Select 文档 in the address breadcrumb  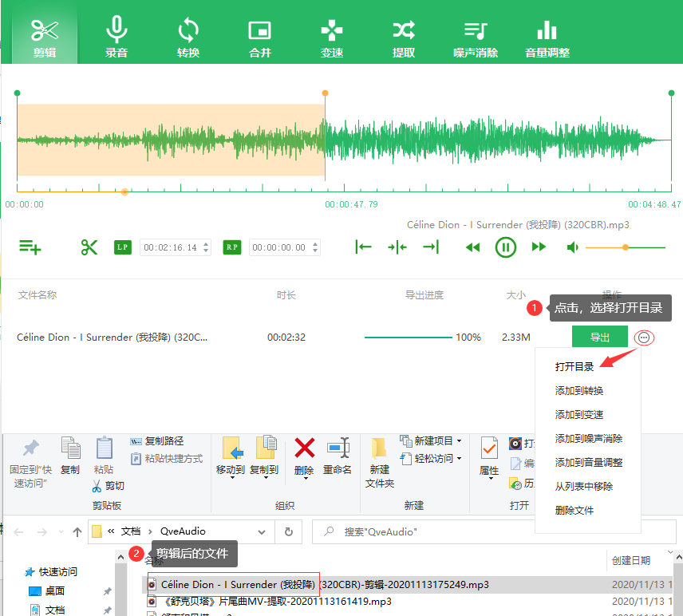(x=131, y=531)
